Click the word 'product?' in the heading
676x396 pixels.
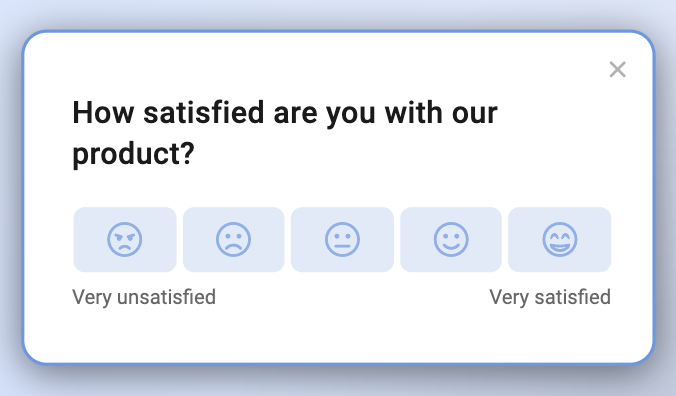(x=134, y=154)
